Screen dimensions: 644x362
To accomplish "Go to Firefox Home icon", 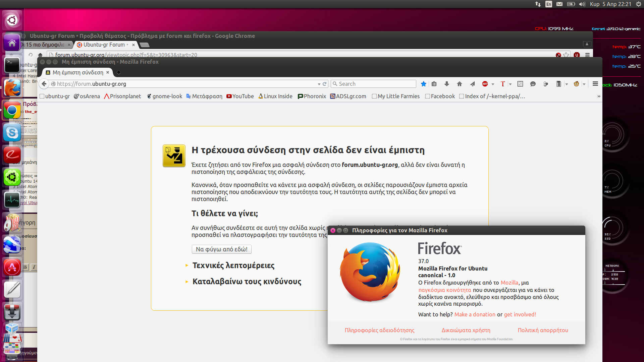I will (460, 84).
